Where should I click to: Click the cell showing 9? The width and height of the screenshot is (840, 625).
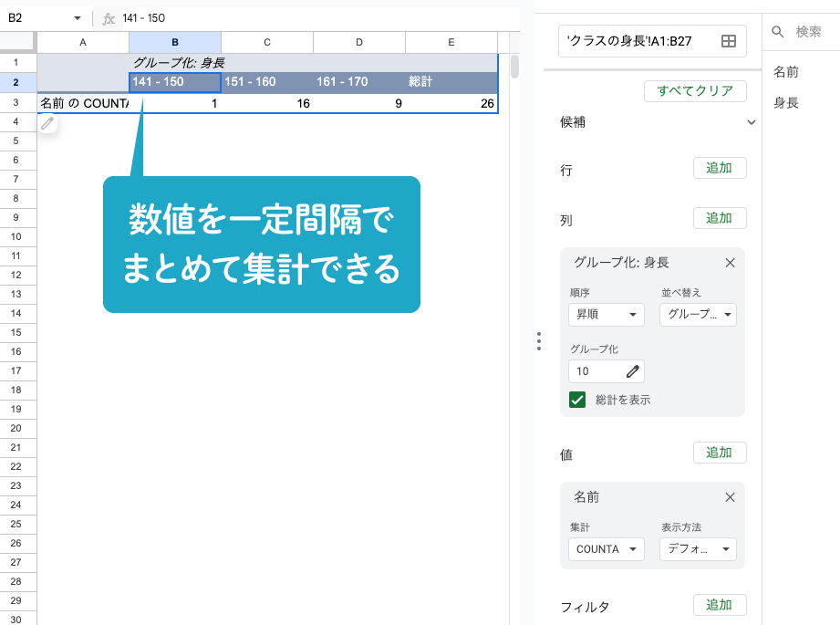click(359, 103)
